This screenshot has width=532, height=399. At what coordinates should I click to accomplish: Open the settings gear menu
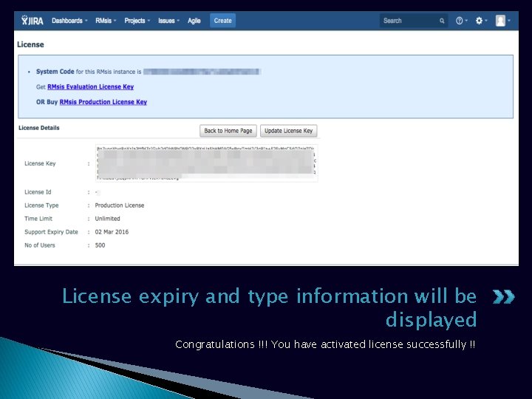(x=481, y=21)
